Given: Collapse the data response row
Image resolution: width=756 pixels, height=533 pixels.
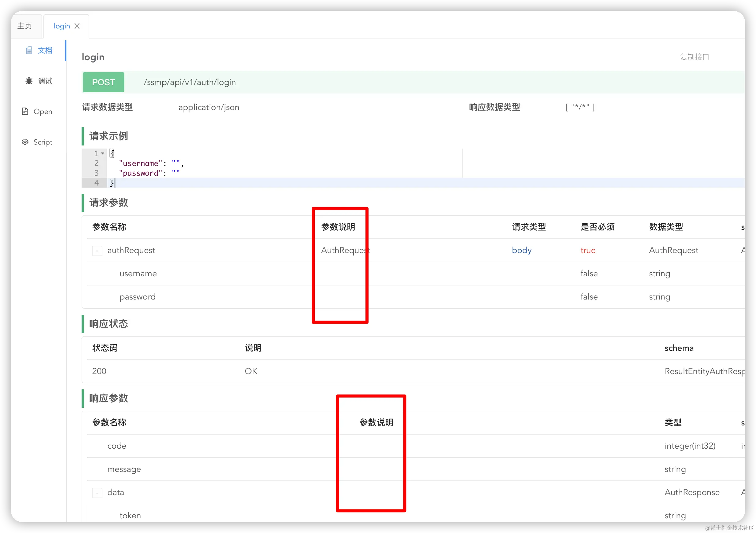Looking at the screenshot, I should click(x=97, y=493).
